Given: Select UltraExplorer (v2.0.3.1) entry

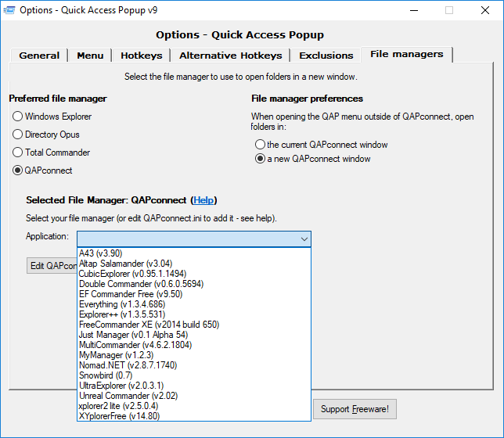Looking at the screenshot, I should (x=194, y=386).
